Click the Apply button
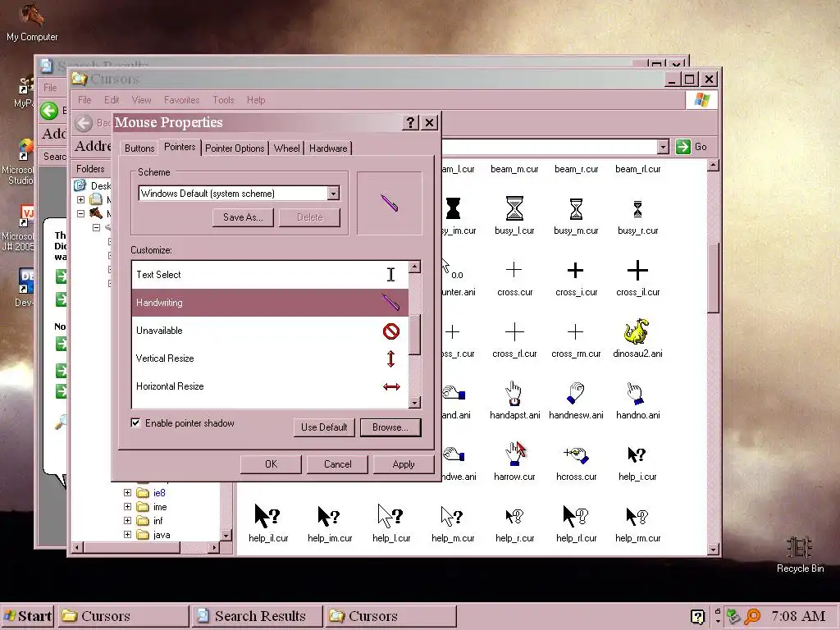This screenshot has width=840, height=630. coord(404,464)
